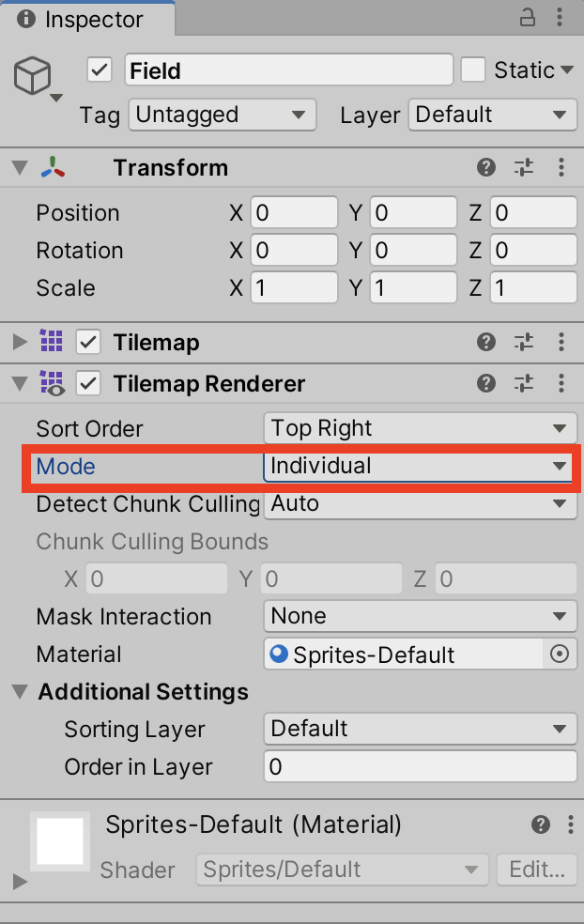Viewport: 584px width, 924px height.
Task: Open the Sort Order dropdown
Action: pyautogui.click(x=420, y=429)
